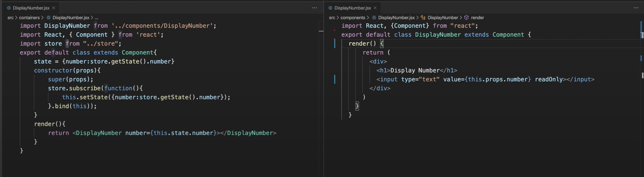Click the scrollbar of the components editor

642,94
